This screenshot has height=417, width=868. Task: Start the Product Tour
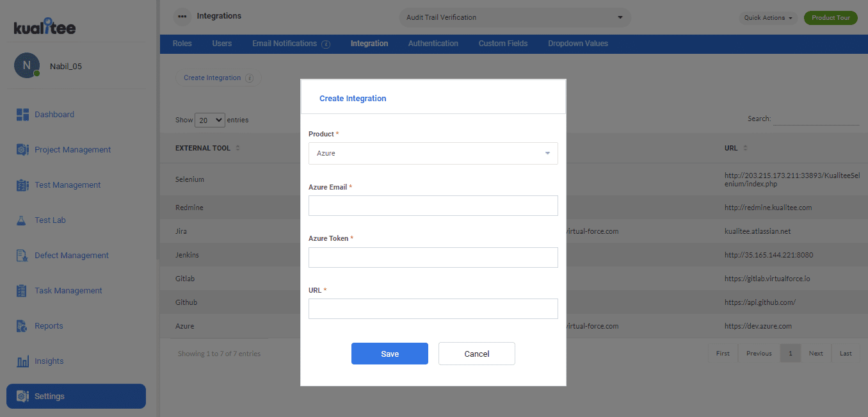[831, 18]
